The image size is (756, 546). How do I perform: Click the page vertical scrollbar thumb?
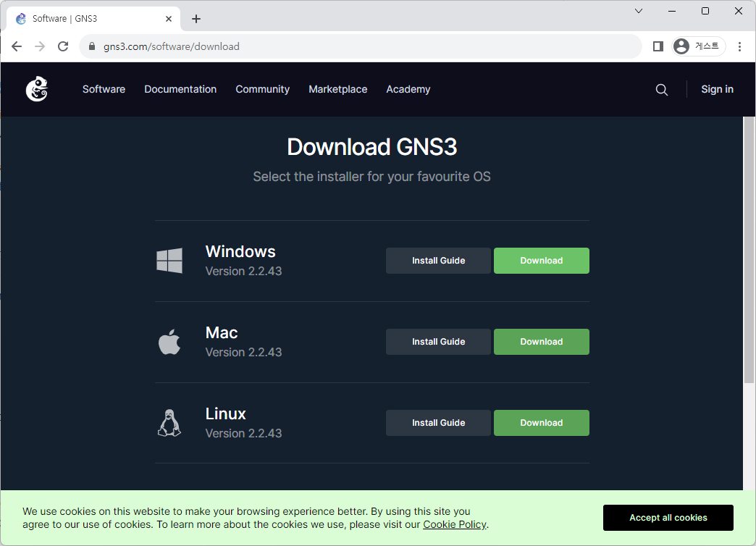(749, 250)
